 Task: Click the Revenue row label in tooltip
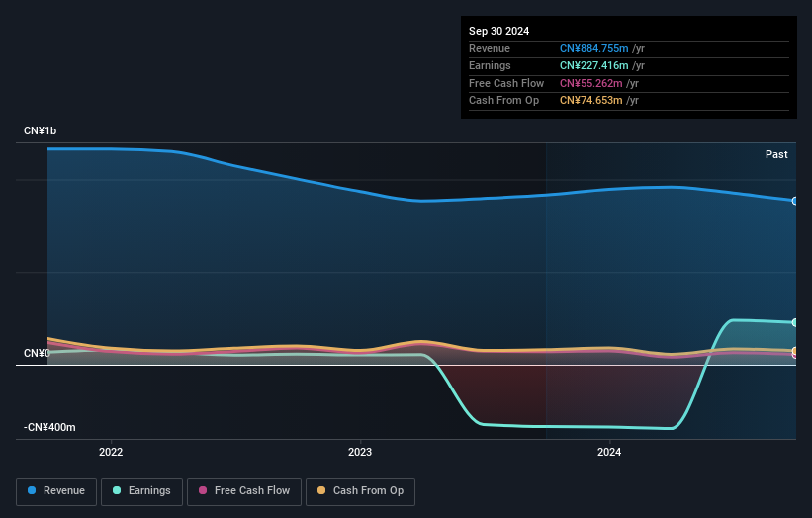pos(490,48)
